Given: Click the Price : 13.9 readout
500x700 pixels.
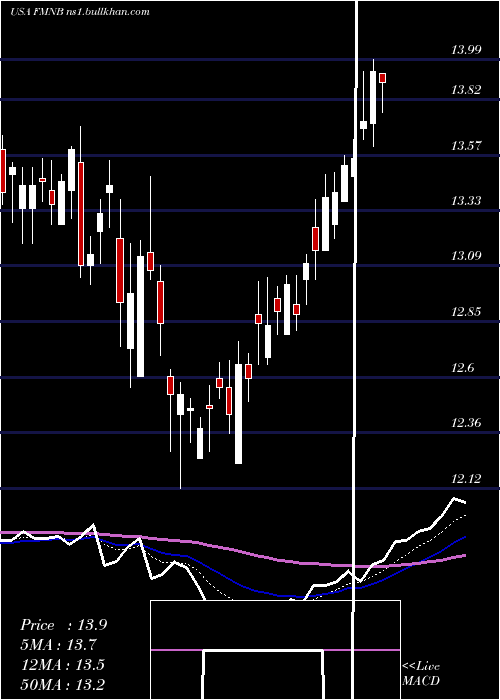Looking at the screenshot, I should [64, 625].
